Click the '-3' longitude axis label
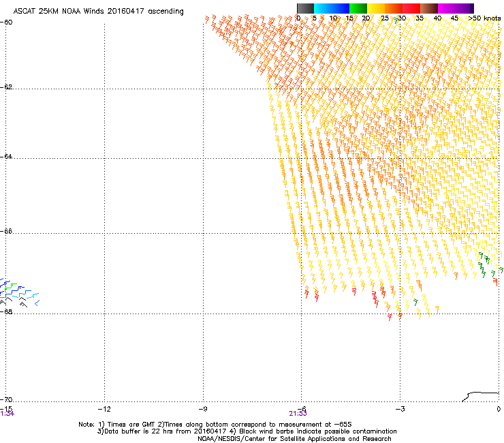The width and height of the screenshot is (504, 443). pos(400,409)
